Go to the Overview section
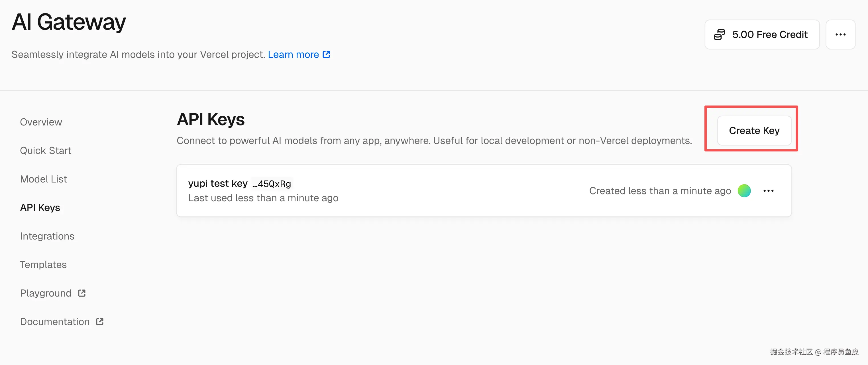 tap(41, 122)
